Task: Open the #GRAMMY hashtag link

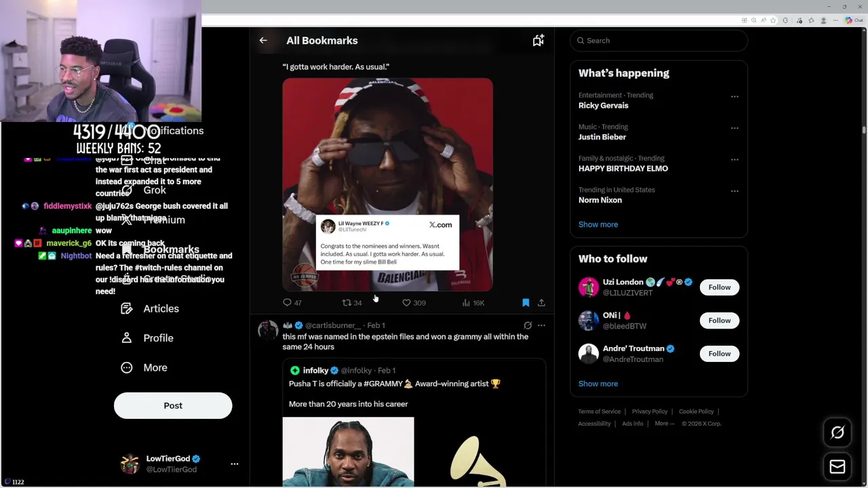Action: [383, 384]
